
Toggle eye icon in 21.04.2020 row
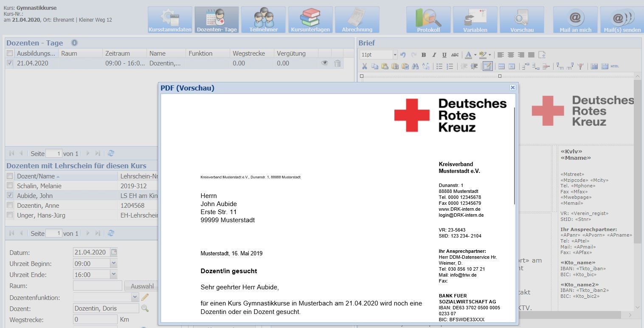324,63
